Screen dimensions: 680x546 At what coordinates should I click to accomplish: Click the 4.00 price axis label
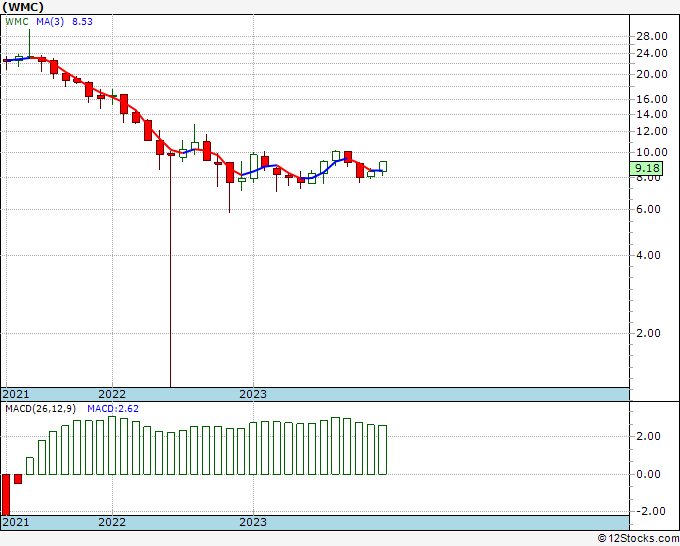[648, 255]
